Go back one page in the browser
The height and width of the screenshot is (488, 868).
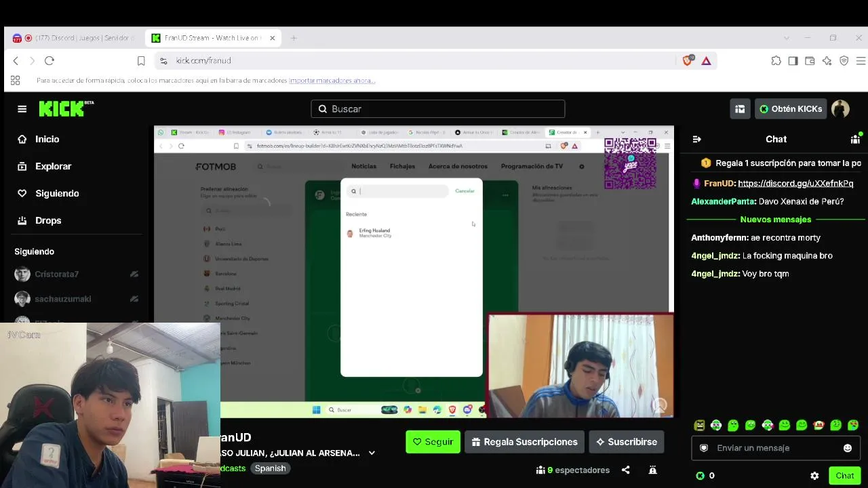(x=16, y=61)
